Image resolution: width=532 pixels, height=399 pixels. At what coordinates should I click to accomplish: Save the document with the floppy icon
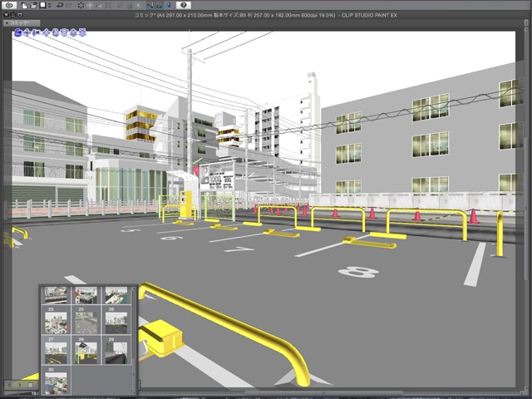[42, 6]
